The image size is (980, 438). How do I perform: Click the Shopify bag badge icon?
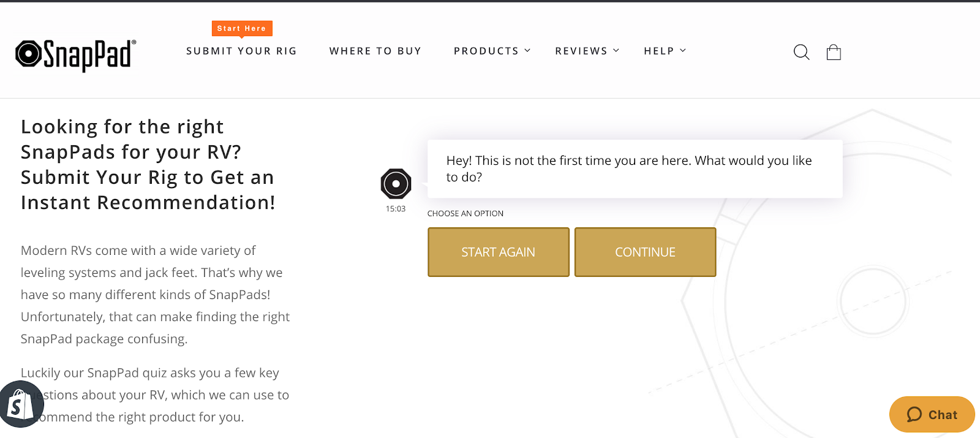point(21,404)
